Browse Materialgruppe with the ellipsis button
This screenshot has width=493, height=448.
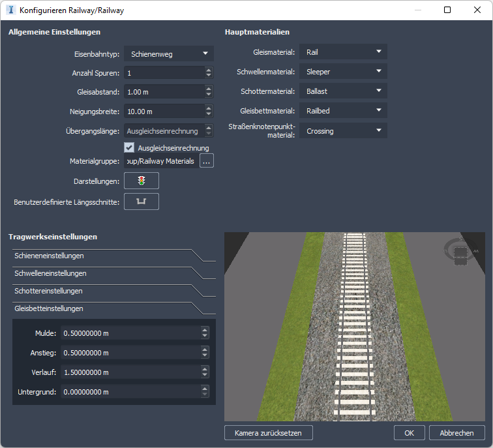207,160
